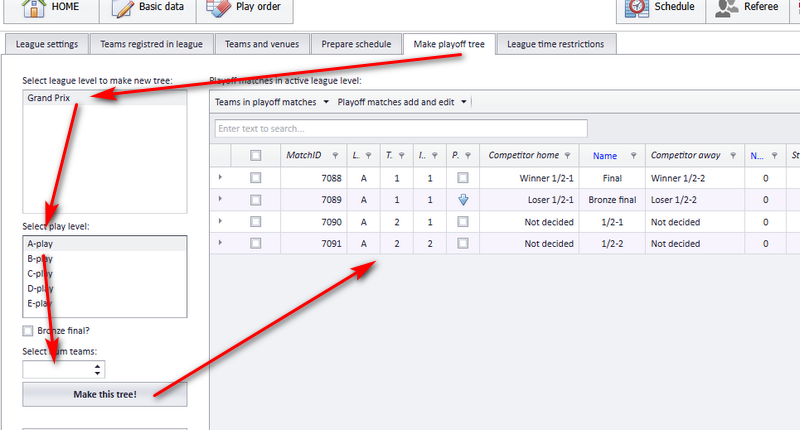Select the Make playoff tree tab

point(449,44)
